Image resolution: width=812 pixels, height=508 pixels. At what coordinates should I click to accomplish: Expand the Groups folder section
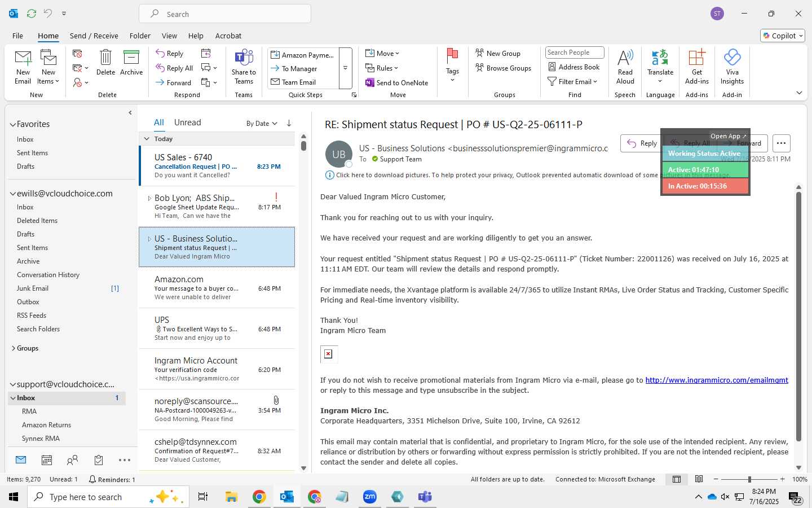13,348
